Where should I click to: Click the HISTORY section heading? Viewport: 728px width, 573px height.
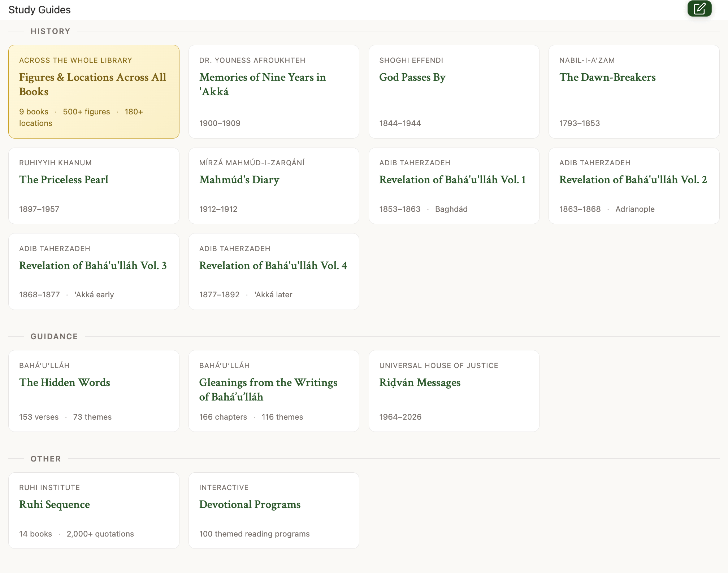tap(51, 31)
